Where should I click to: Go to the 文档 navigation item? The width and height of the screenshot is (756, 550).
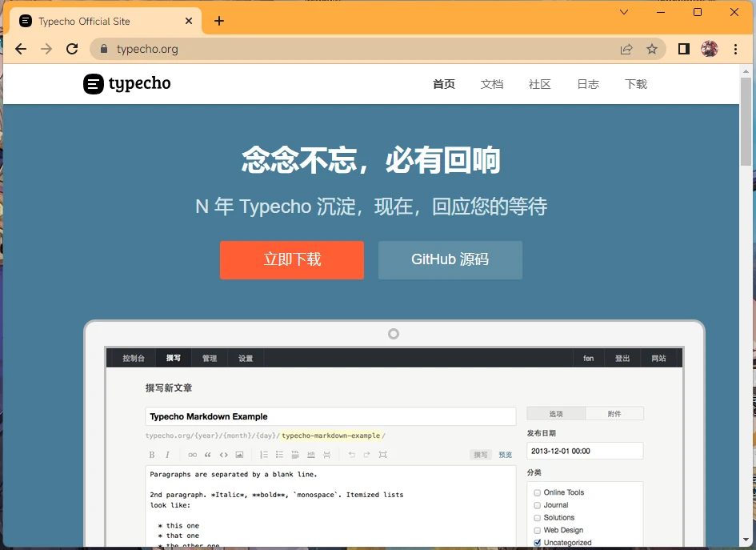pos(492,84)
